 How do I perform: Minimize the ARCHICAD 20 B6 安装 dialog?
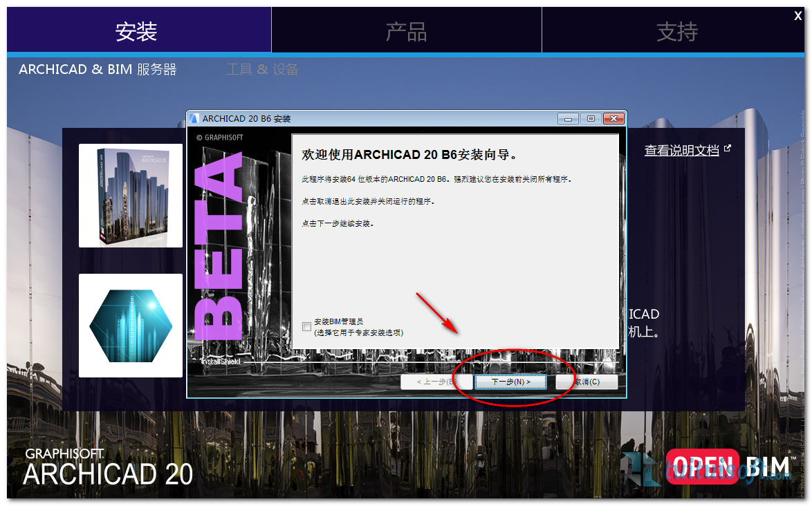[568, 118]
